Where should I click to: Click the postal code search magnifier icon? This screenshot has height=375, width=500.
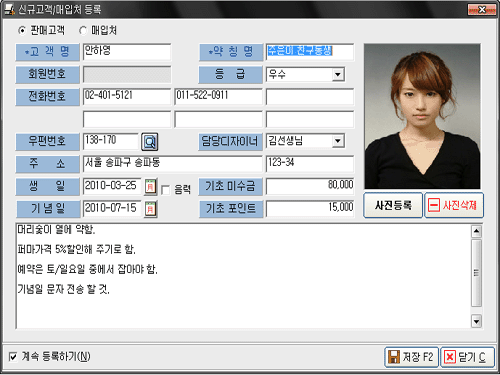150,142
